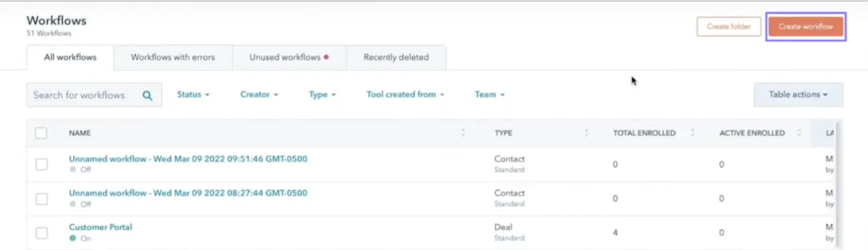Open the Team filter dropdown
The height and width of the screenshot is (250, 868).
[x=489, y=95]
